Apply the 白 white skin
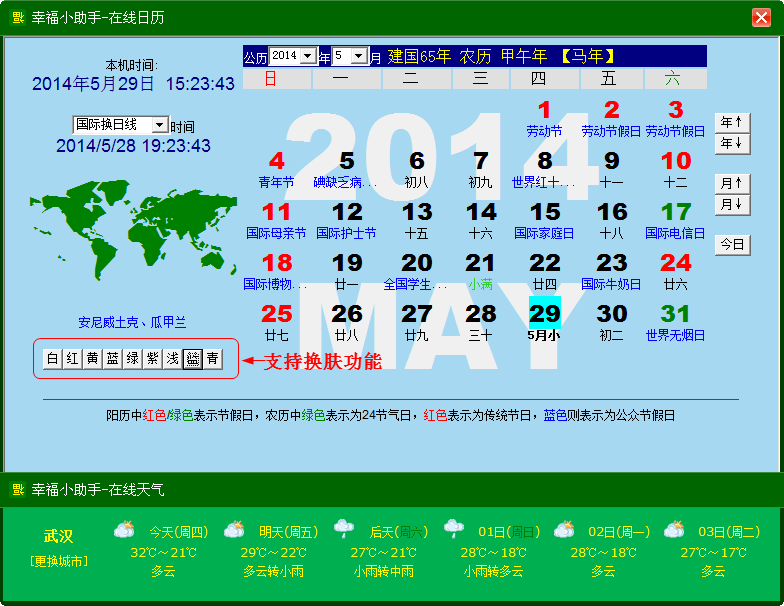The width and height of the screenshot is (784, 606). (52, 358)
